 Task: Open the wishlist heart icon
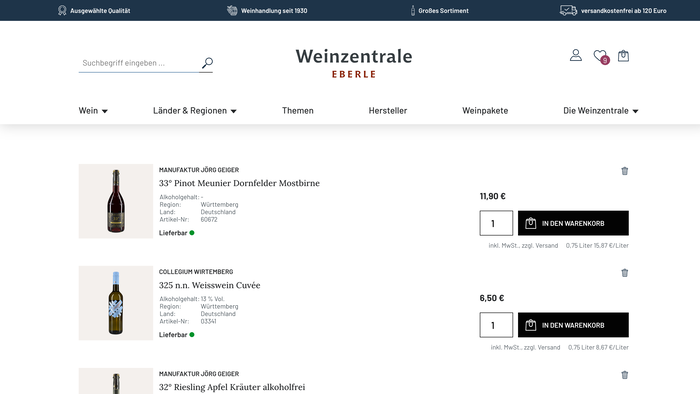tap(600, 56)
